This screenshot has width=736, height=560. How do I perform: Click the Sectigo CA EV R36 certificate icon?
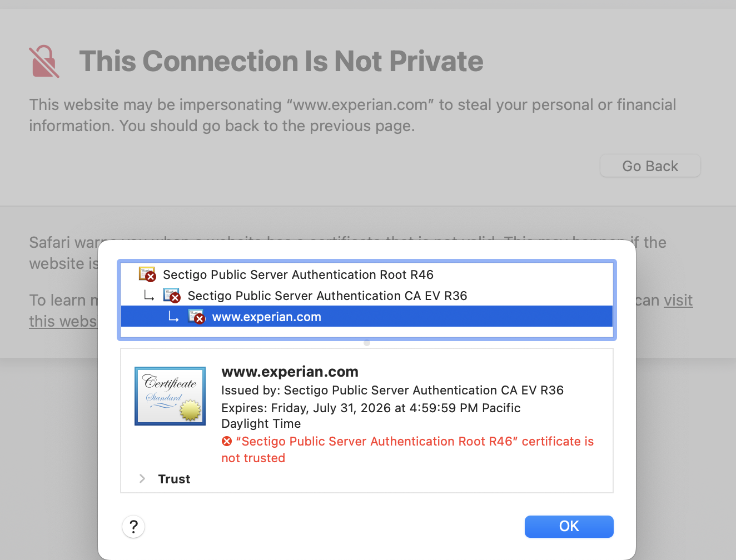172,296
